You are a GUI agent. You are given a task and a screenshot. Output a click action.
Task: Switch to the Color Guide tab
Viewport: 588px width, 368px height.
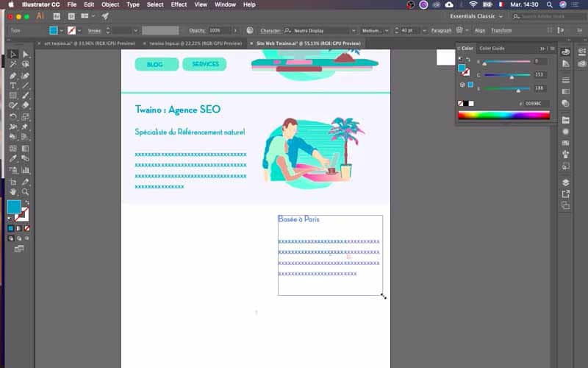pyautogui.click(x=492, y=49)
